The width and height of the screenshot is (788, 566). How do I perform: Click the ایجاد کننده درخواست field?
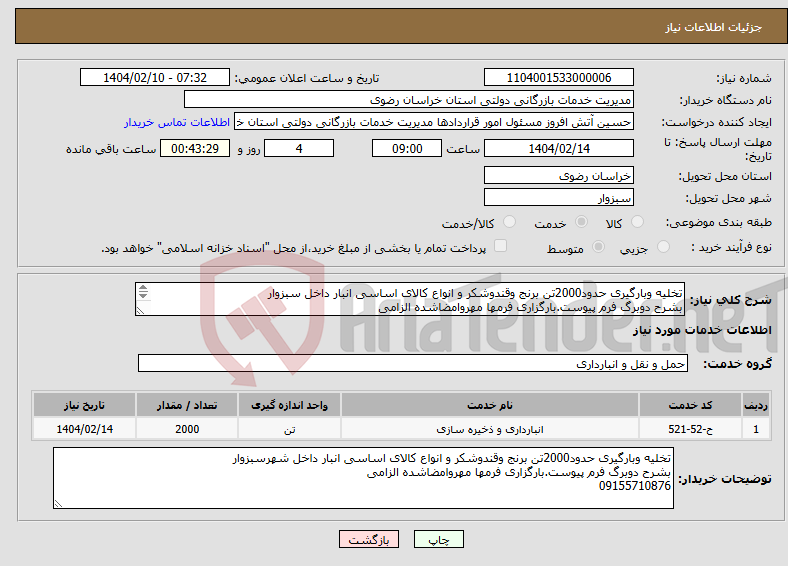coord(434,122)
